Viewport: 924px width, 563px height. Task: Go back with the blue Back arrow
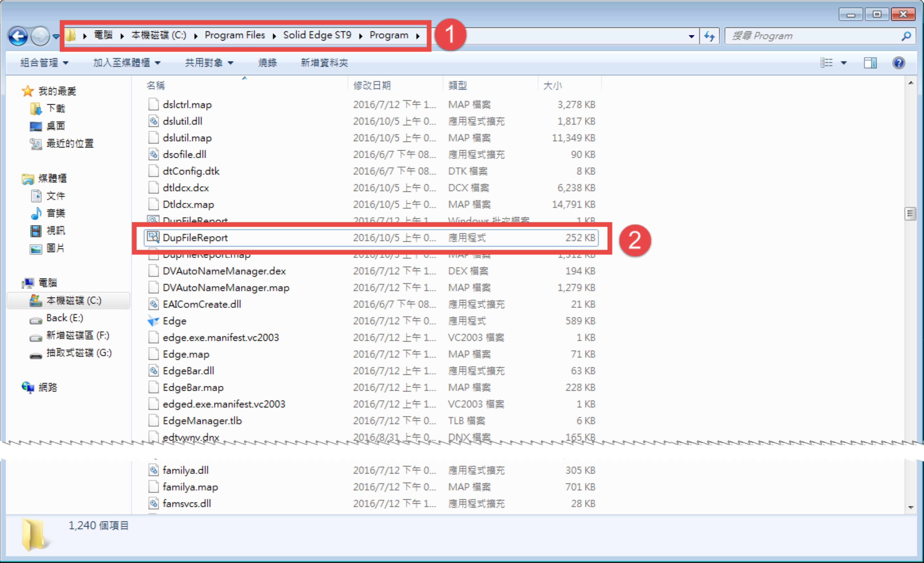tap(18, 36)
